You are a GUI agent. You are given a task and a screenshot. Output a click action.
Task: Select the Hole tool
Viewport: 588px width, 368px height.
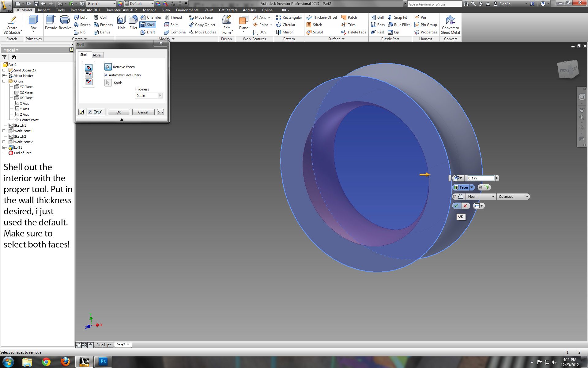pos(122,23)
